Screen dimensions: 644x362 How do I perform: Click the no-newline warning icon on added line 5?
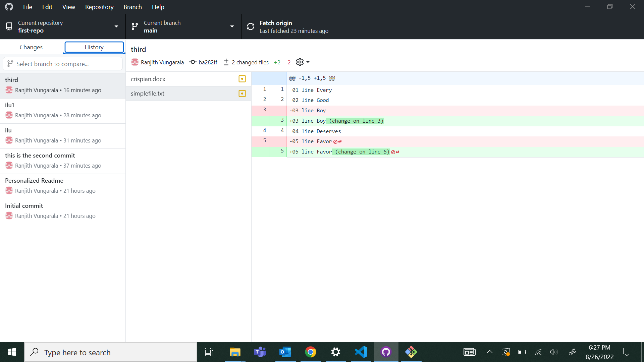[x=395, y=152]
